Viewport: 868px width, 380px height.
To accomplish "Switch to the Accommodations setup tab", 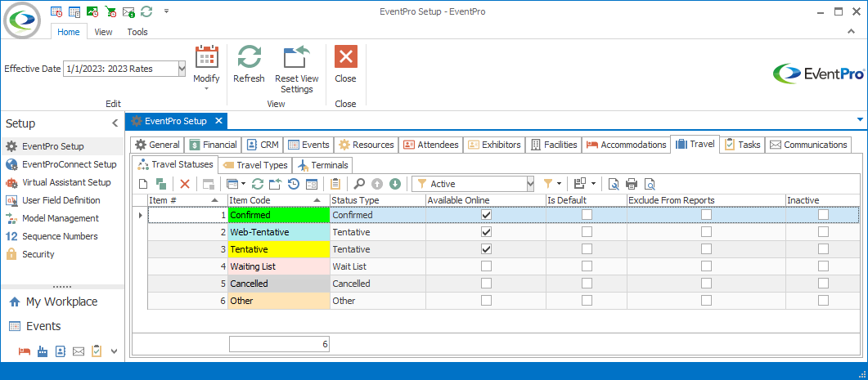I will click(626, 145).
